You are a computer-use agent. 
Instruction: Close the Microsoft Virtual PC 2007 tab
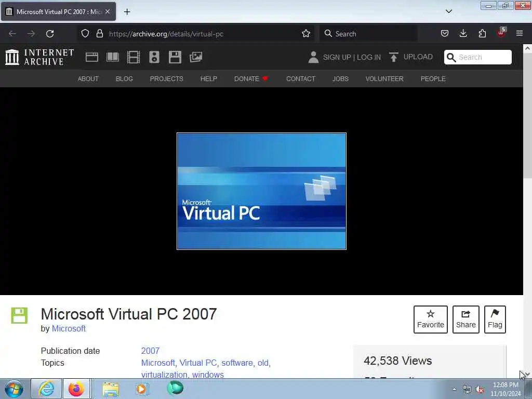108,12
